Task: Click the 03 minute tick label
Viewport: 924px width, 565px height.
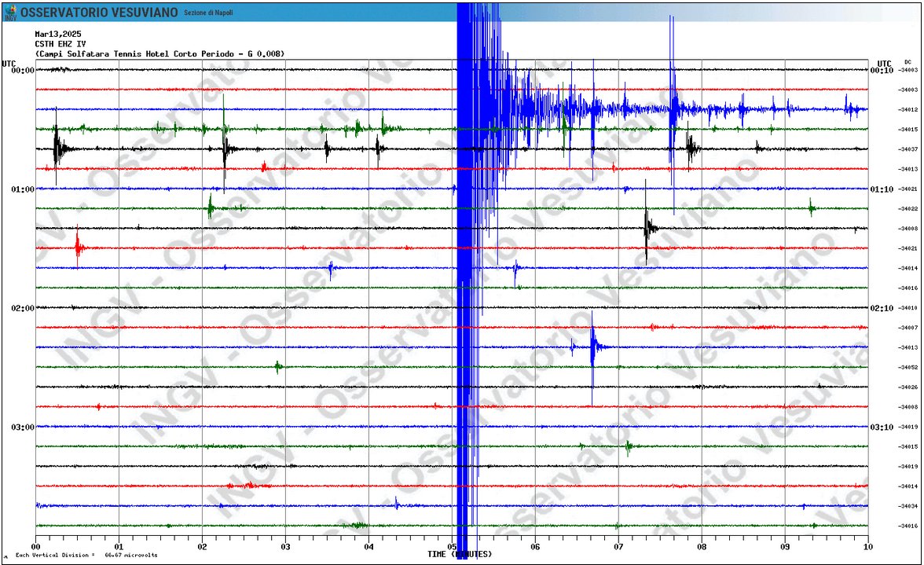Action: coord(285,547)
